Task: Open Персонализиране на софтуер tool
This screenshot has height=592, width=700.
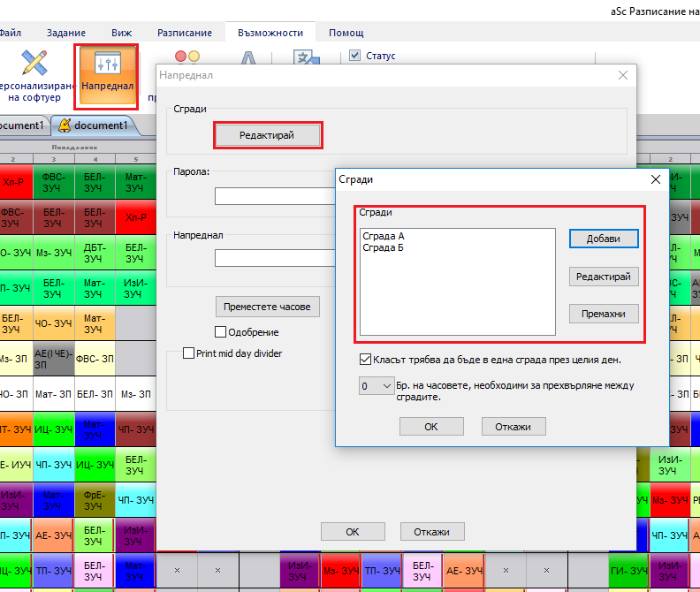Action: pos(34,75)
